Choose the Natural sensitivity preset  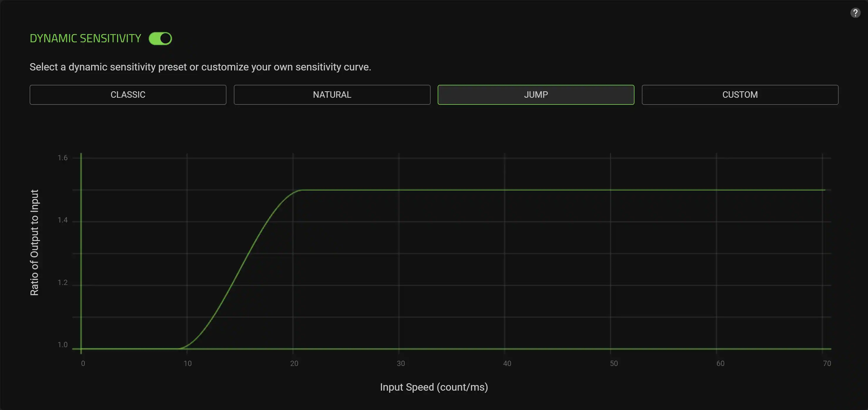332,95
